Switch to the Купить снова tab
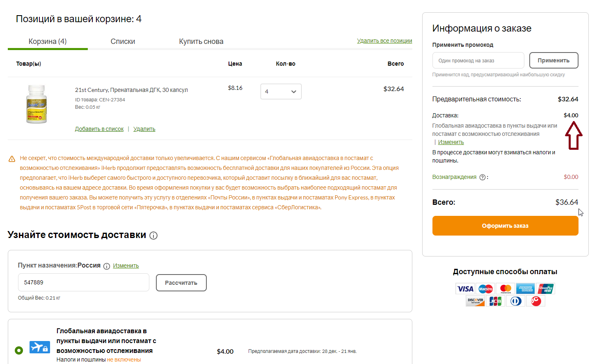 [x=201, y=41]
